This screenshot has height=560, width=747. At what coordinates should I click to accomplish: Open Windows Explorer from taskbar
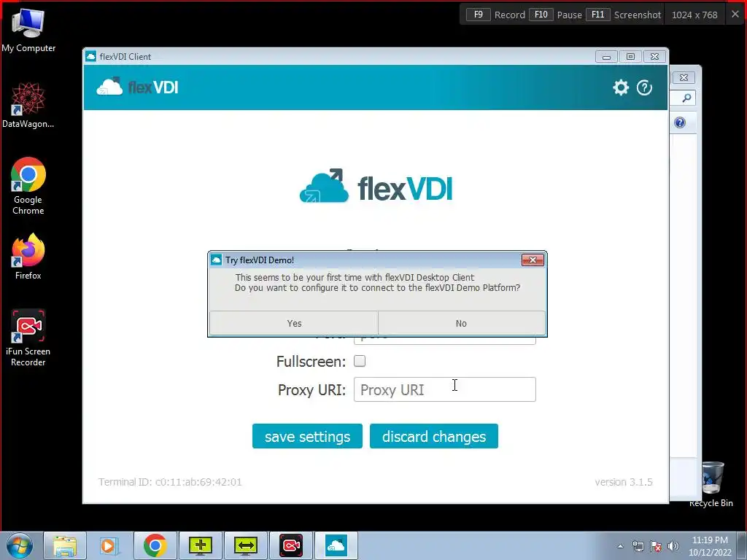pyautogui.click(x=65, y=545)
